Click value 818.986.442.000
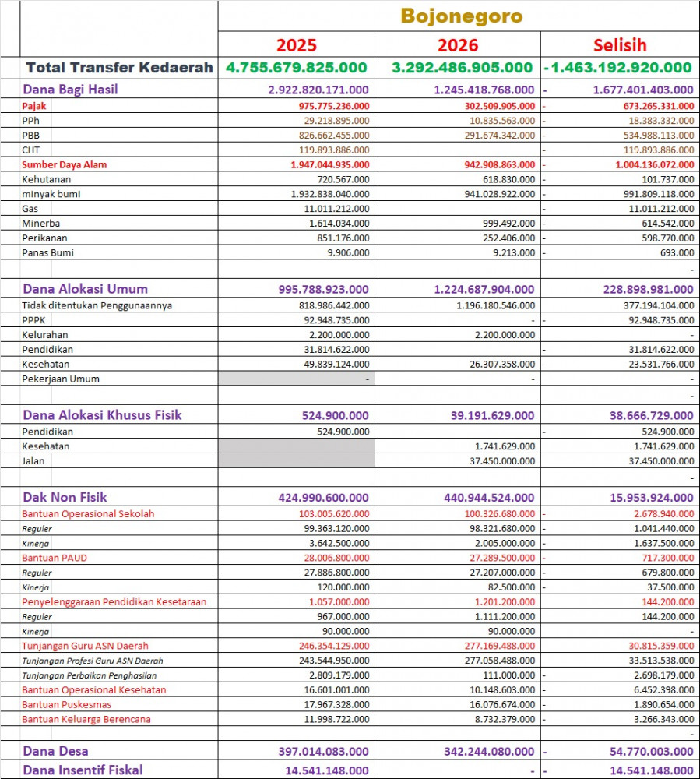Image resolution: width=700 pixels, height=779 pixels. (x=334, y=305)
